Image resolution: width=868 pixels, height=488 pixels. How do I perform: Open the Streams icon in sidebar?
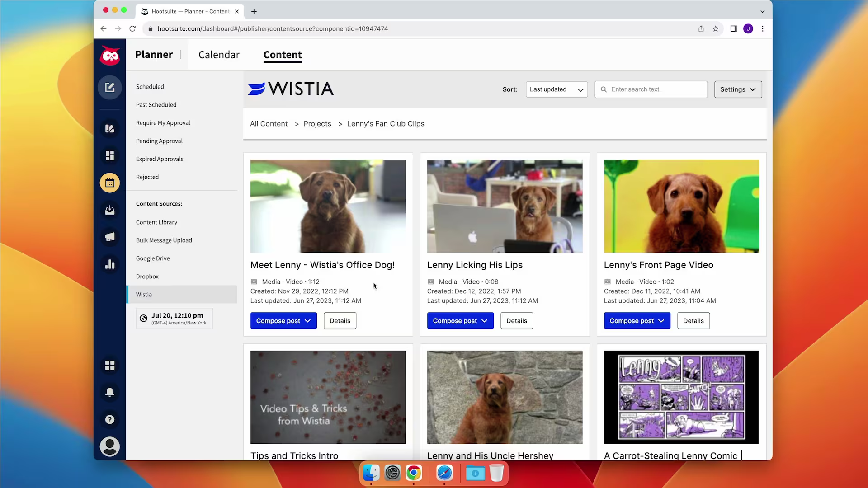pyautogui.click(x=110, y=129)
